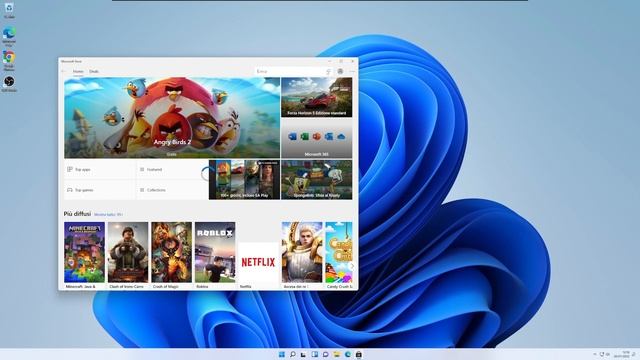Click the PowerPoint icon in Microsoft 365 tile

click(317, 136)
